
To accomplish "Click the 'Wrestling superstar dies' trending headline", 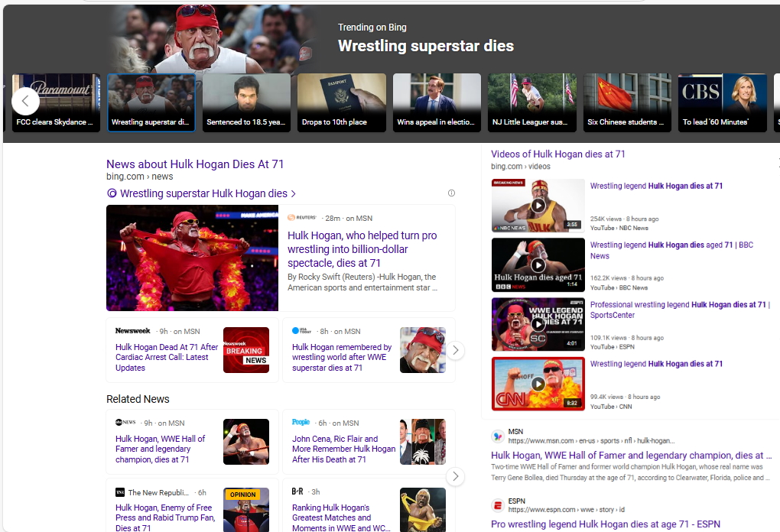I will click(x=426, y=46).
